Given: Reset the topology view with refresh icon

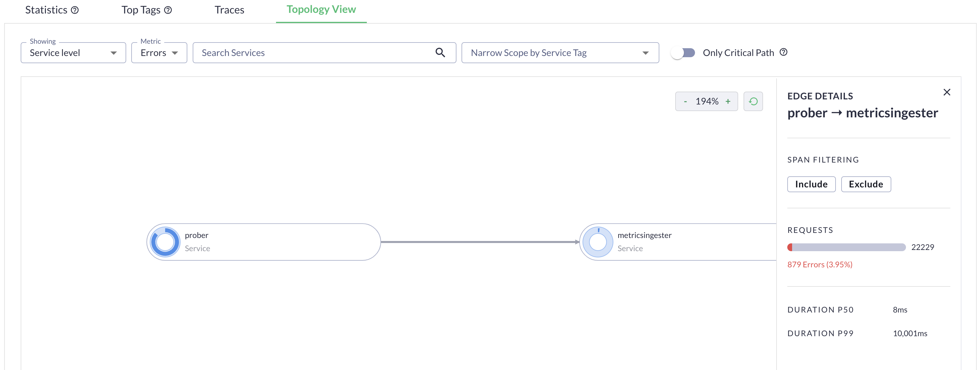Looking at the screenshot, I should (753, 101).
